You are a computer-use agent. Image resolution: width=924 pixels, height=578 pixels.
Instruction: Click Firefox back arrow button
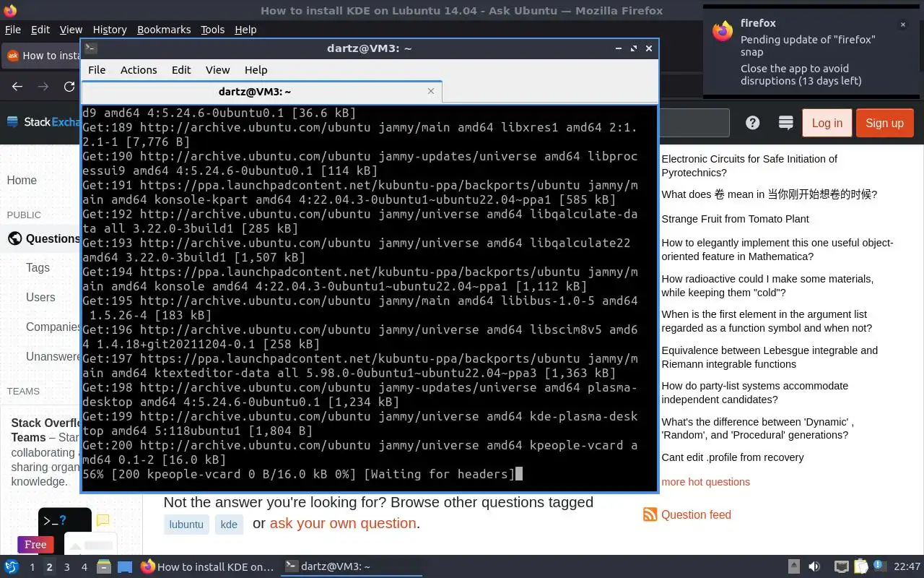[x=17, y=87]
